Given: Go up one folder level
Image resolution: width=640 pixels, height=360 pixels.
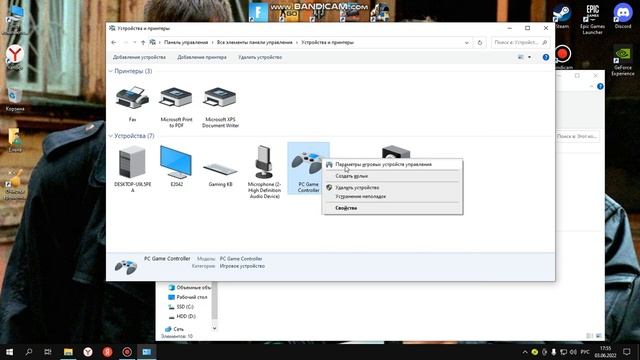Looking at the screenshot, I should point(143,42).
